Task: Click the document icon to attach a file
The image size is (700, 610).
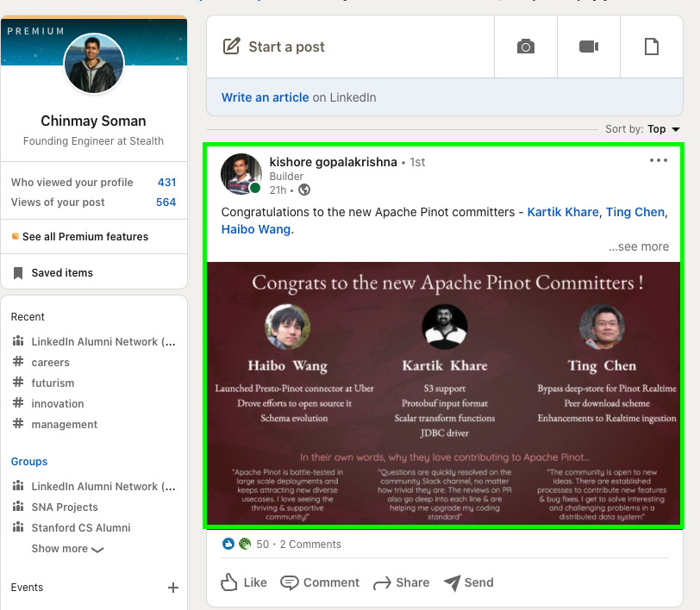Action: 652,47
